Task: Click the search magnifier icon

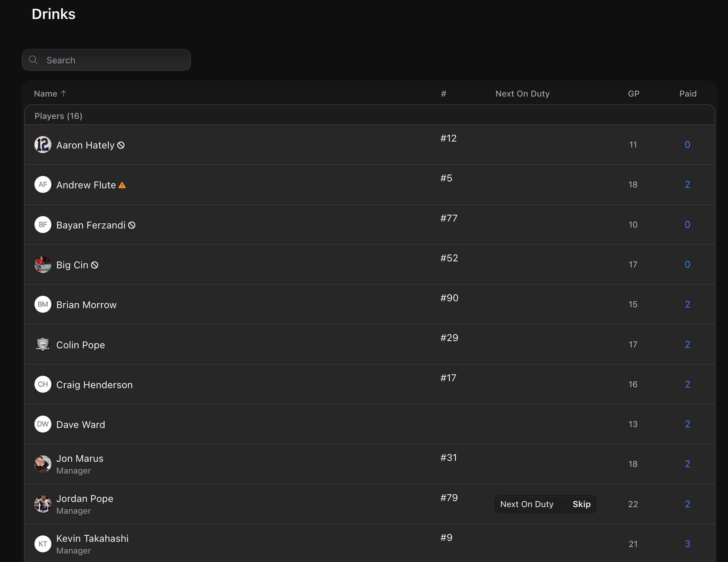Action: [33, 60]
